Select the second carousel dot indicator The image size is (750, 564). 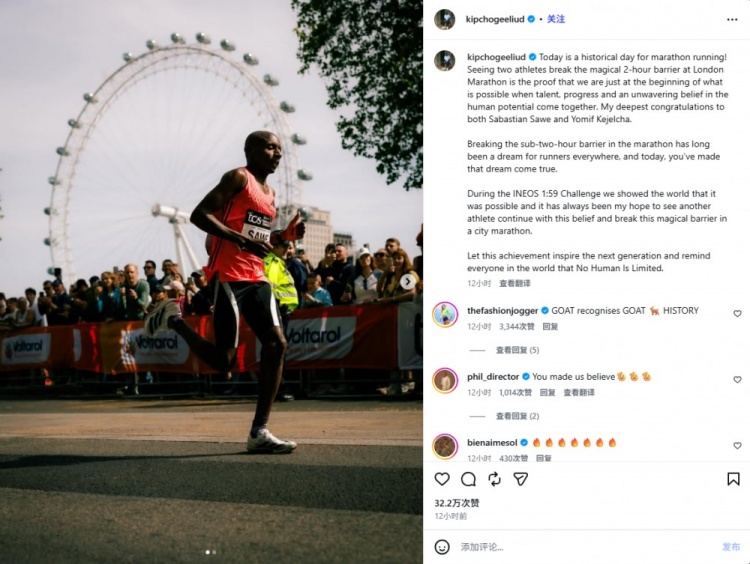[214, 552]
